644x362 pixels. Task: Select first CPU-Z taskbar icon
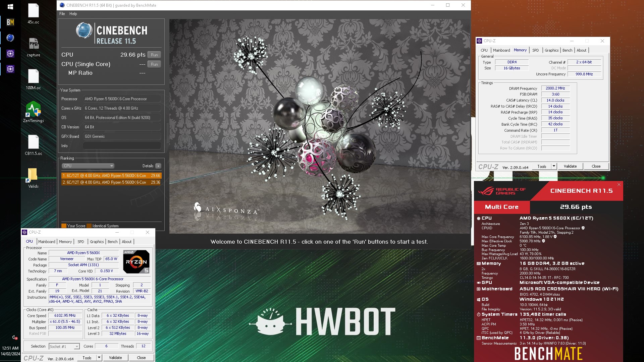(x=10, y=54)
